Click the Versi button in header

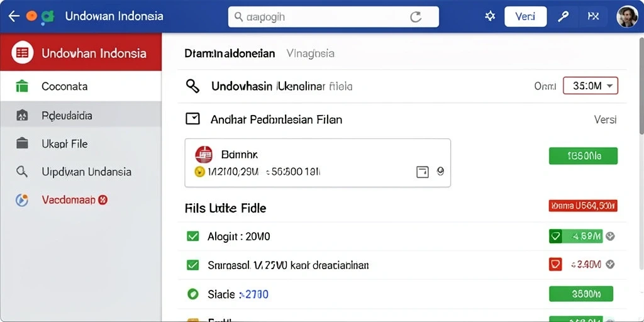click(525, 16)
